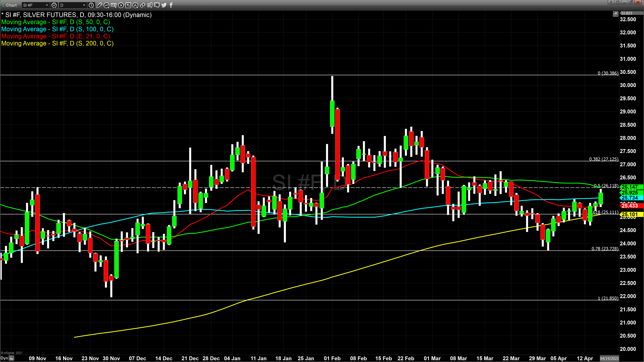Open the list edit notes icon
Viewport: 644px width, 362px height.
click(x=150, y=5)
